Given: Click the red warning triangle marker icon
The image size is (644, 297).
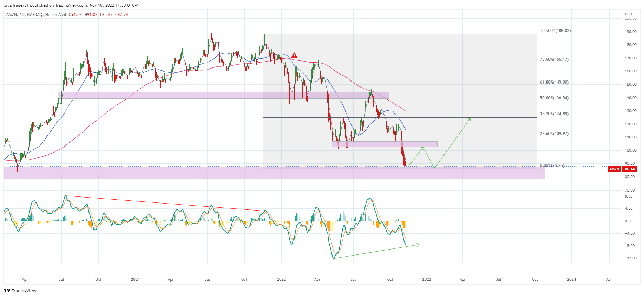Looking at the screenshot, I should 294,56.
